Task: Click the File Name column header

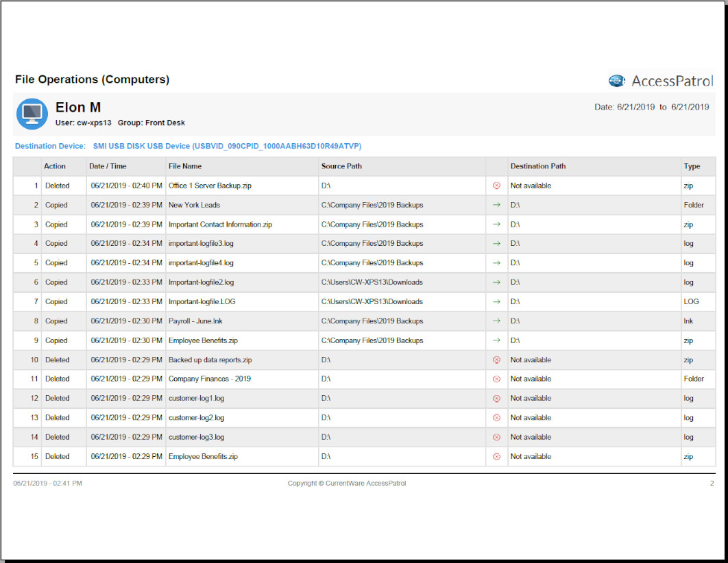Action: (x=185, y=166)
